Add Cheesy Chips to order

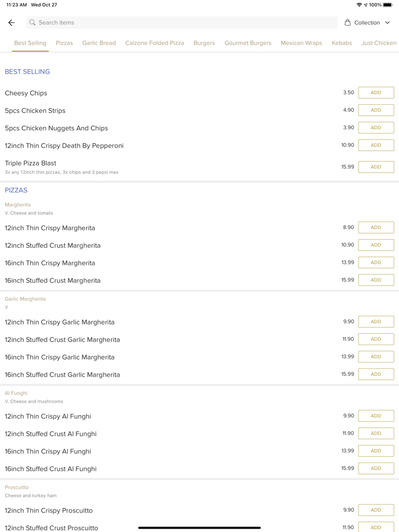376,93
